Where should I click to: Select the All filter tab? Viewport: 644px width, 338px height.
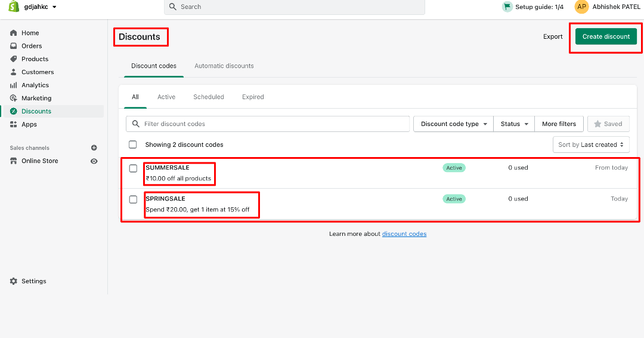(135, 97)
